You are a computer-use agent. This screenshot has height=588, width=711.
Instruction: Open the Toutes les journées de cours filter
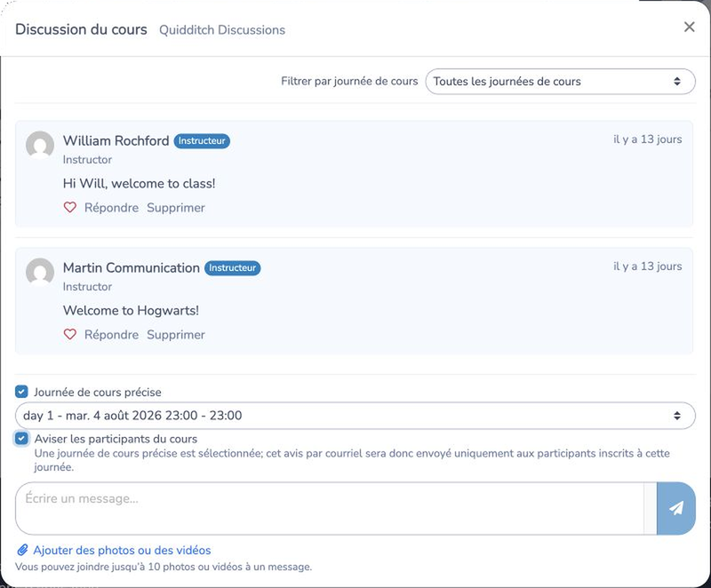click(x=560, y=82)
